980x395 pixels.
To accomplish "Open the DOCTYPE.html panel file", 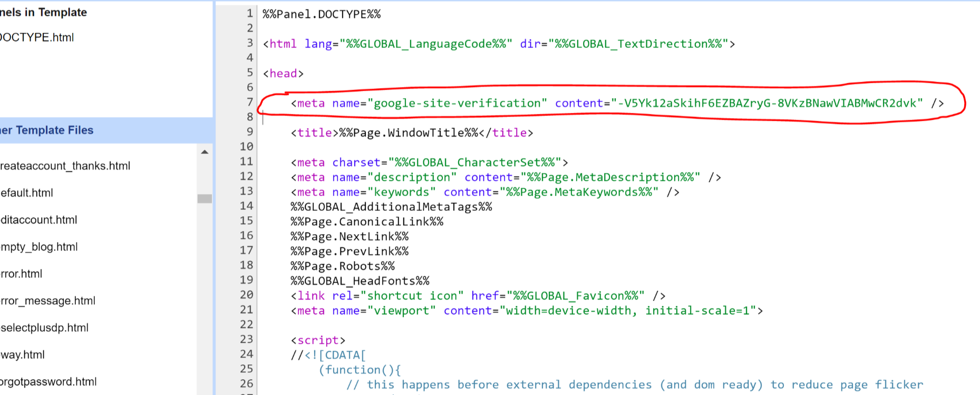I will tap(37, 37).
